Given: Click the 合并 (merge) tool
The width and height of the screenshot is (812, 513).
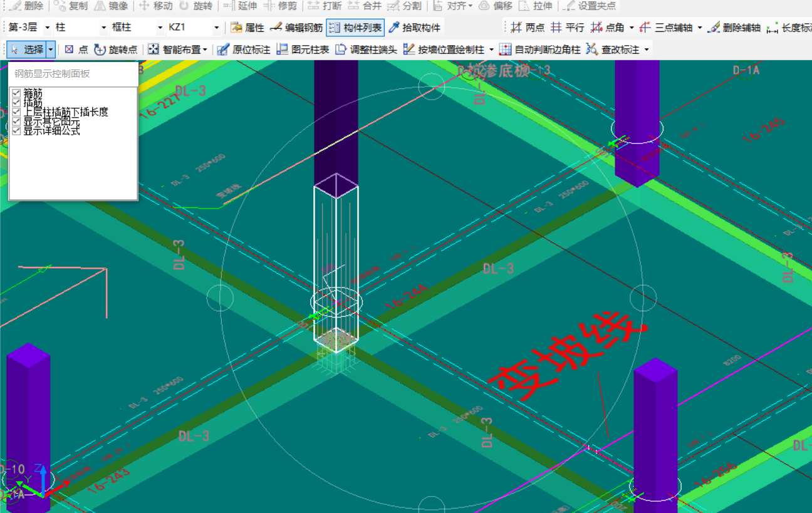Looking at the screenshot, I should coord(365,6).
